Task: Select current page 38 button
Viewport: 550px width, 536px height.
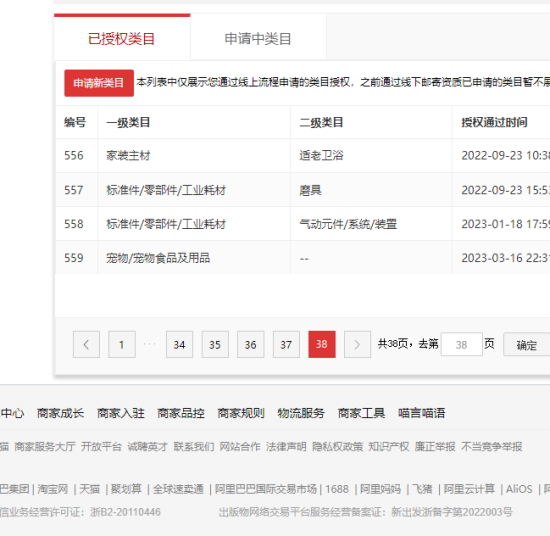Action: 322,344
